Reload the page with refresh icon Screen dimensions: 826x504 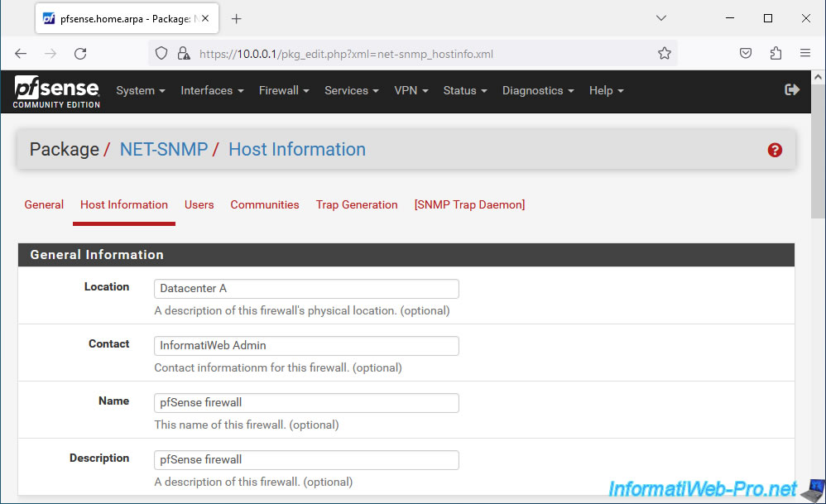[80, 53]
